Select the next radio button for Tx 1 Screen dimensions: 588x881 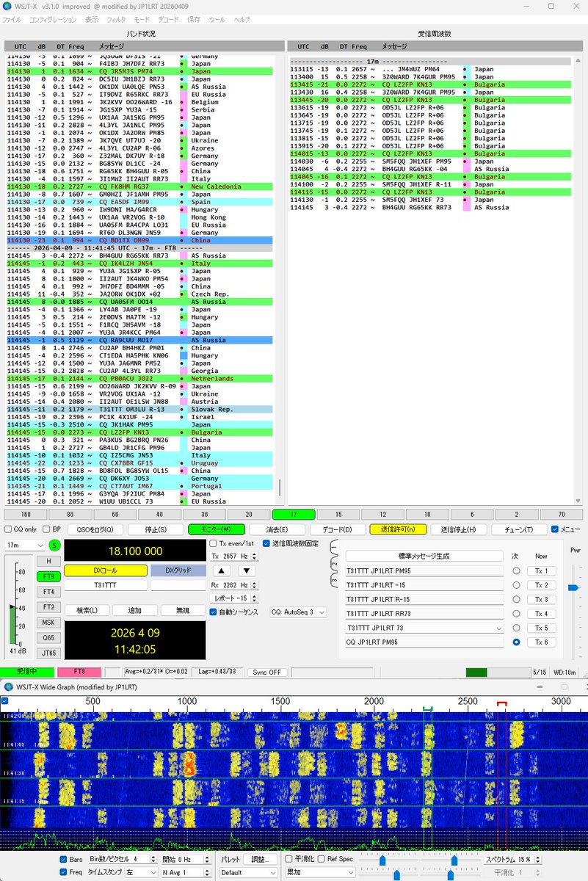(x=518, y=571)
